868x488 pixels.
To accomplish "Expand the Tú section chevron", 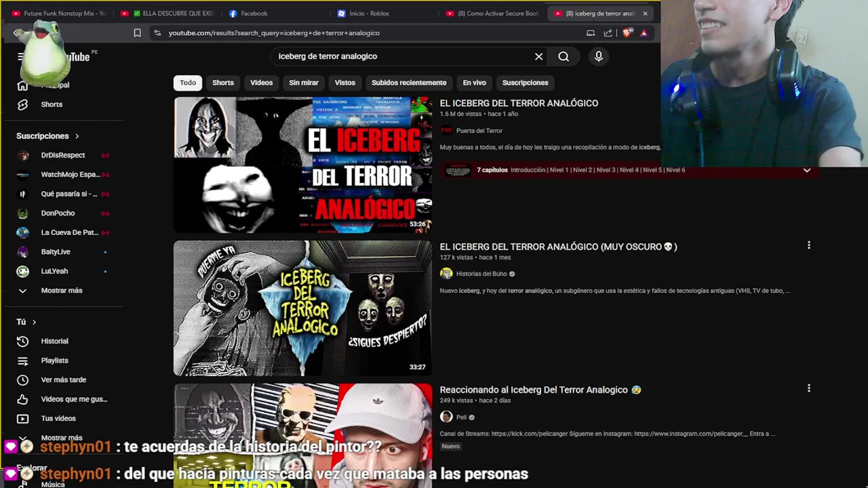I will click(x=34, y=322).
